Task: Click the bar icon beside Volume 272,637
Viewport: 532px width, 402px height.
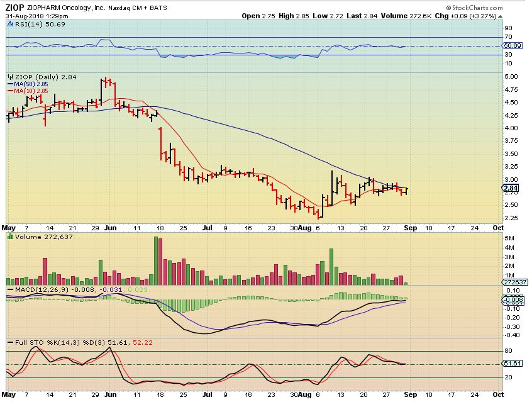Action: click(10, 237)
